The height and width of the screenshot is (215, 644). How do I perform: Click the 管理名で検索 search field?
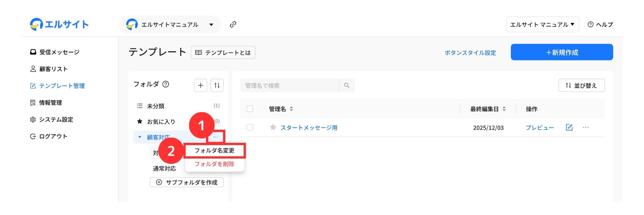289,86
